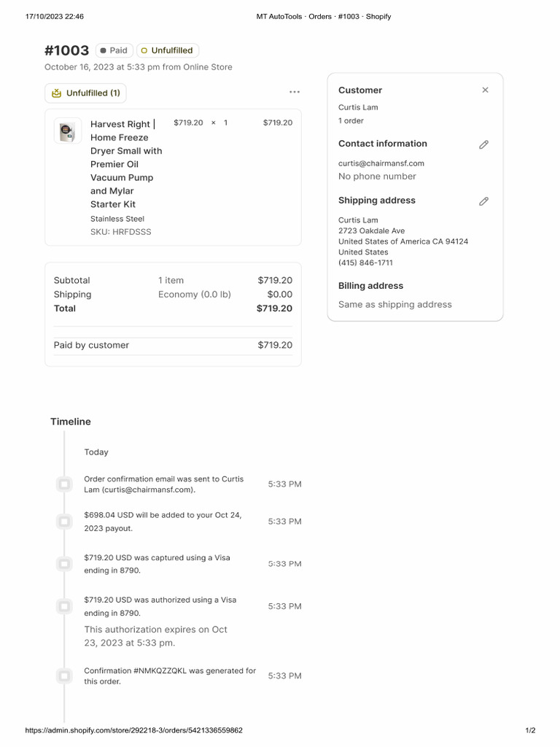560x747 pixels.
Task: Click the Unfulfilled status badge next to Paid
Action: [x=167, y=51]
